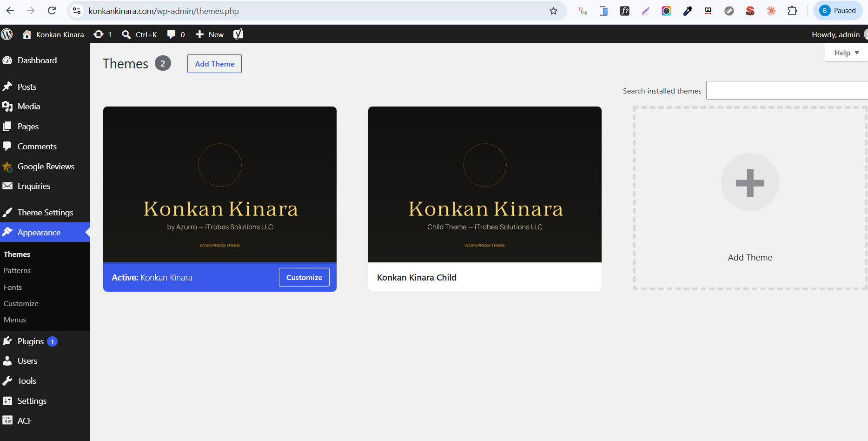Screen dimensions: 868x441
Task: Open the browser Extensions puzzle icon
Action: click(x=792, y=11)
